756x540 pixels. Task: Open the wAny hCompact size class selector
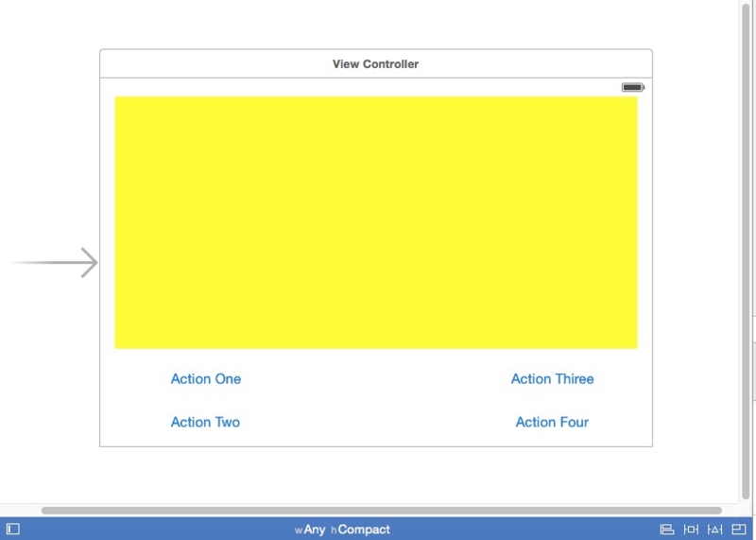342,530
